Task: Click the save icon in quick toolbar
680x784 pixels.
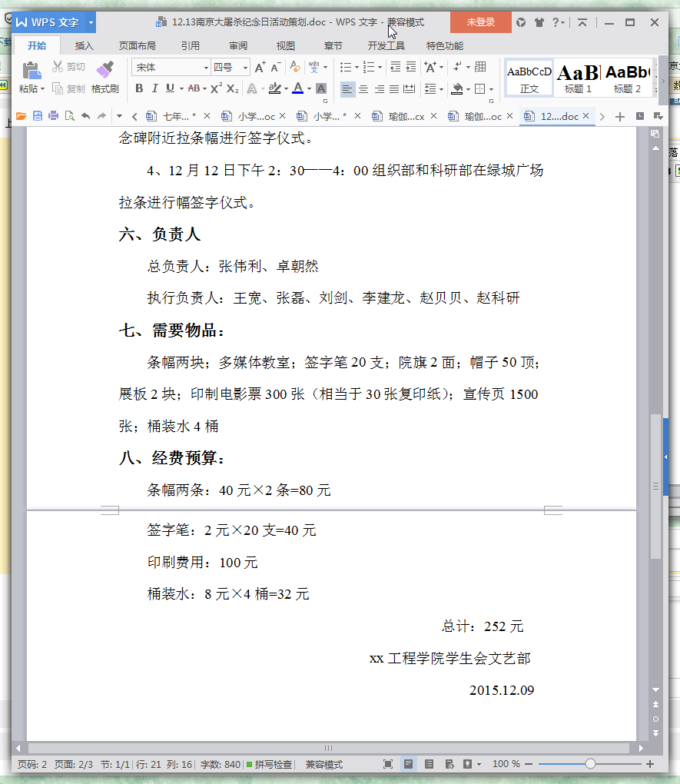Action: tap(37, 116)
